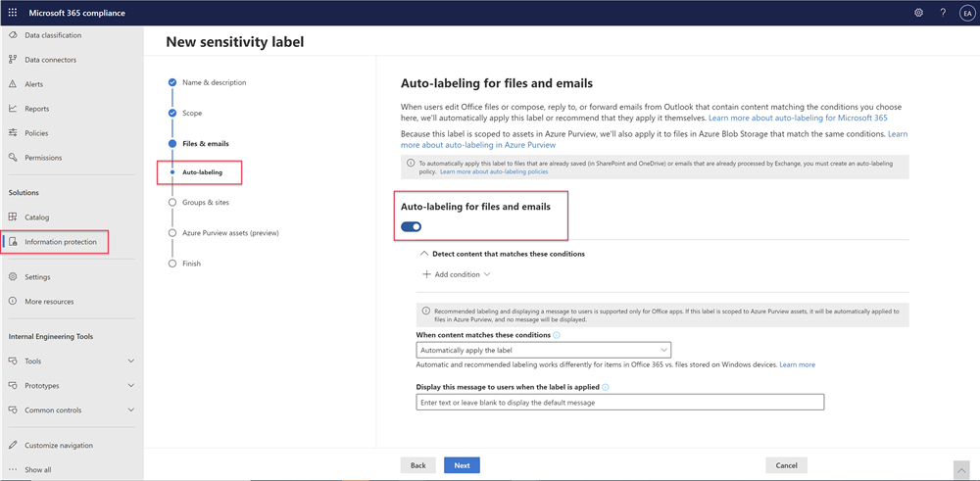Click the Alerts warning triangle icon
Screen dimensions: 980x481
tap(13, 84)
